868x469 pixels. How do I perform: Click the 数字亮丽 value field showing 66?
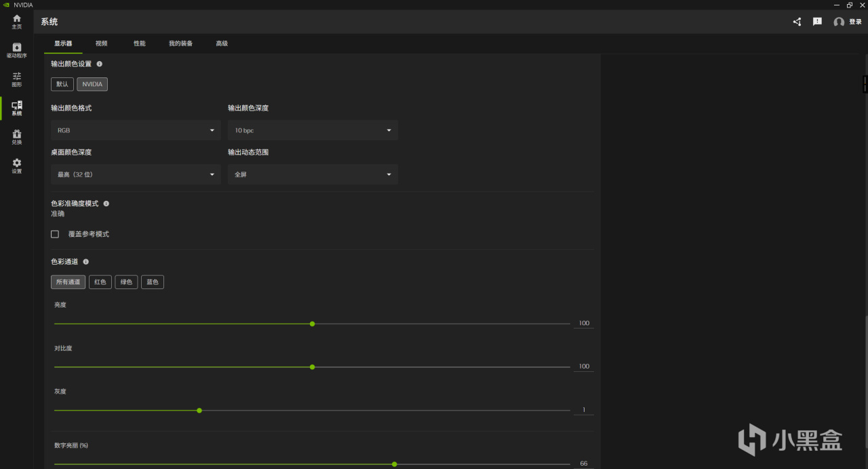[x=584, y=464]
